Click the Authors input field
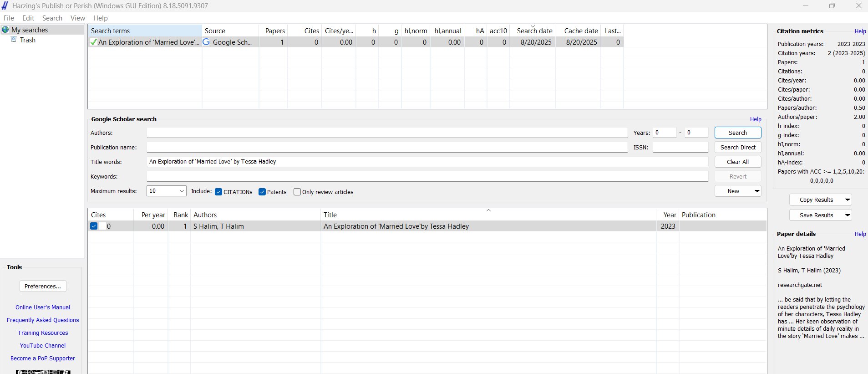This screenshot has width=868, height=374. (x=387, y=133)
